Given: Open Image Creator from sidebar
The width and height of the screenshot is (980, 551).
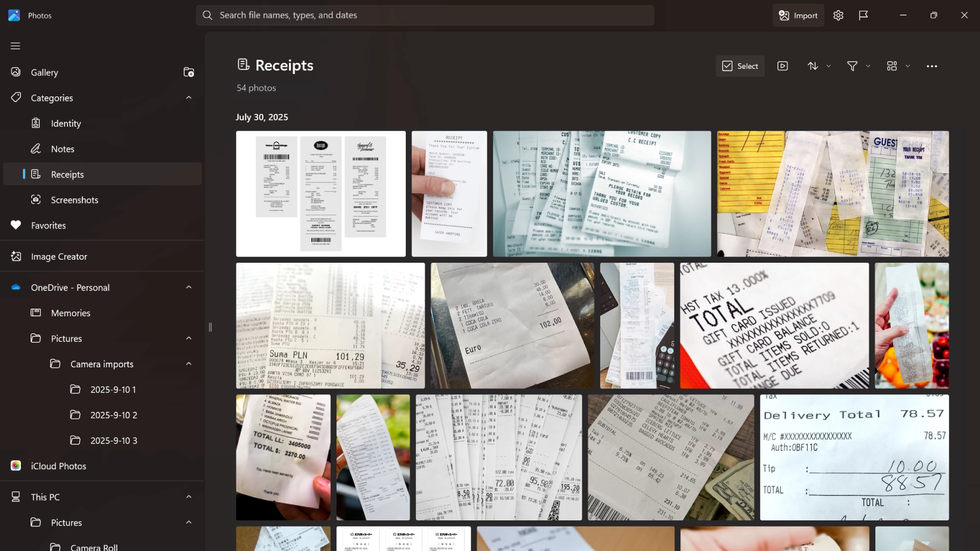Looking at the screenshot, I should coord(59,257).
